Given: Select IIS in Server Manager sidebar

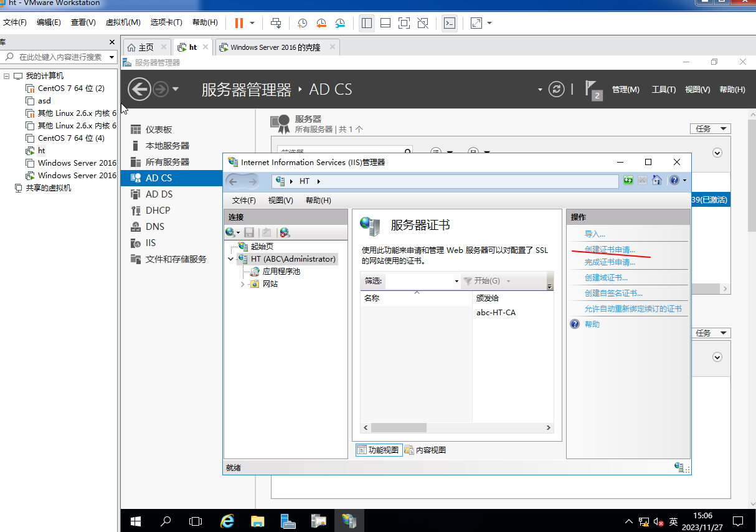Looking at the screenshot, I should (x=151, y=243).
